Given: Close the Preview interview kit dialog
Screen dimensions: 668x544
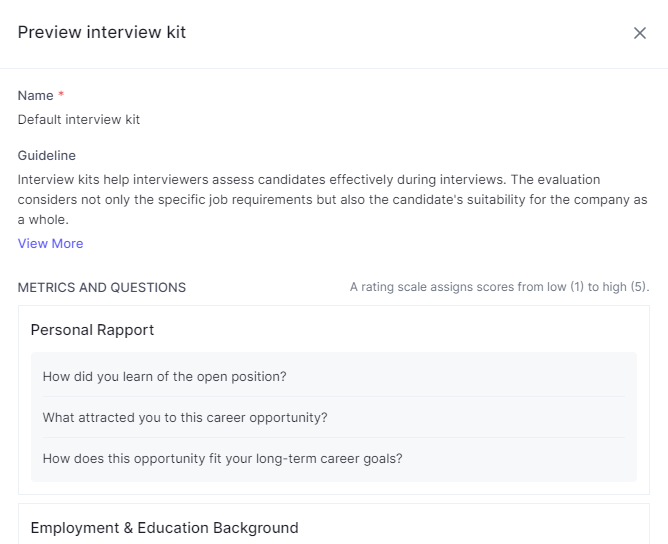Looking at the screenshot, I should (640, 33).
